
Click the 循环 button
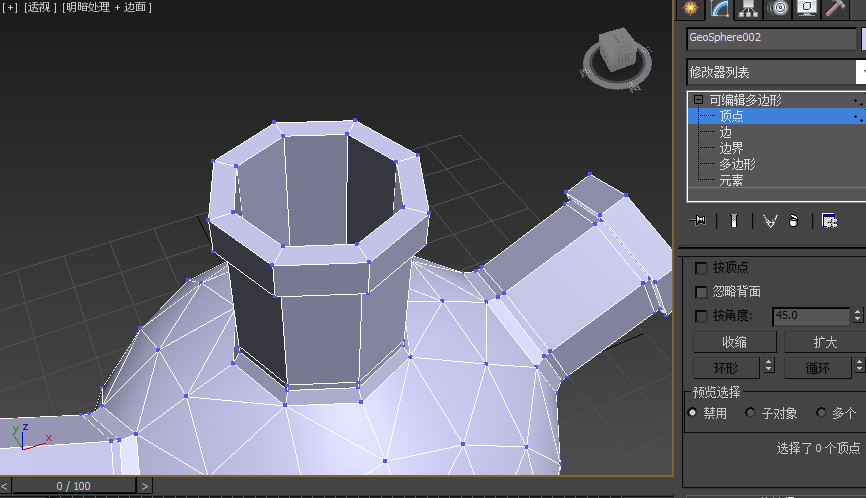pyautogui.click(x=817, y=368)
